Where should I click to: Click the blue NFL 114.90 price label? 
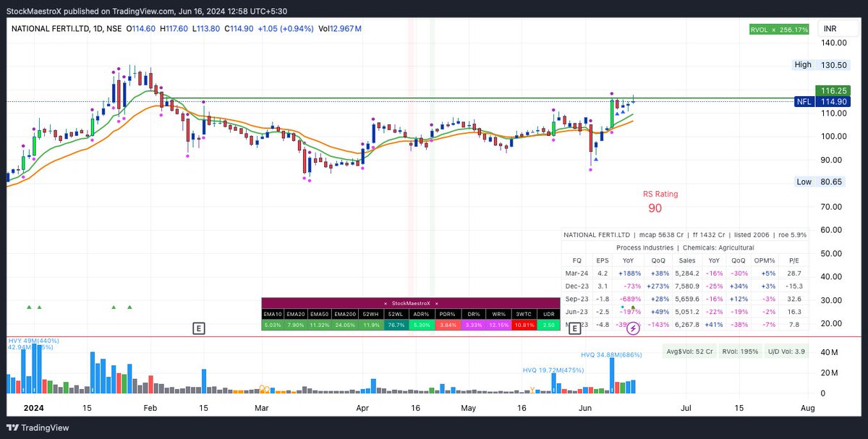point(822,102)
